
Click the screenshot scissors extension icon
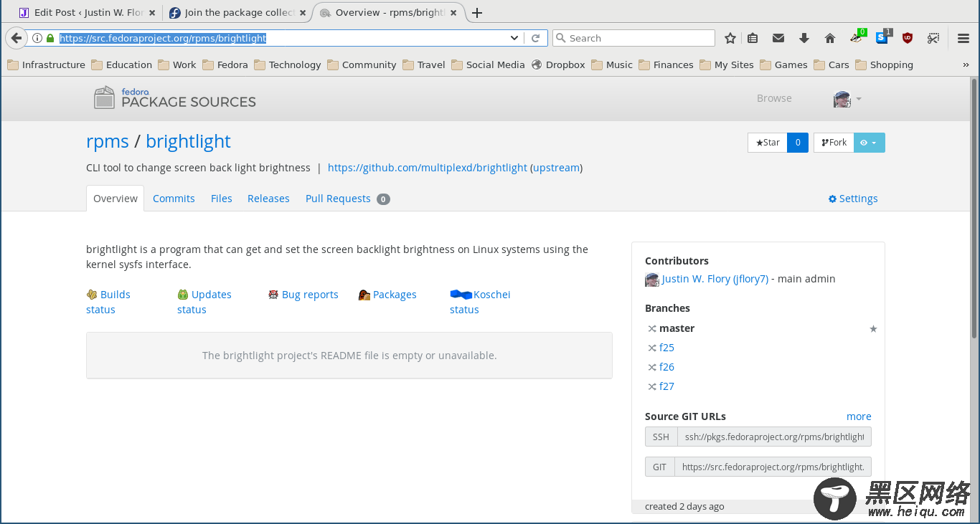[x=933, y=38]
